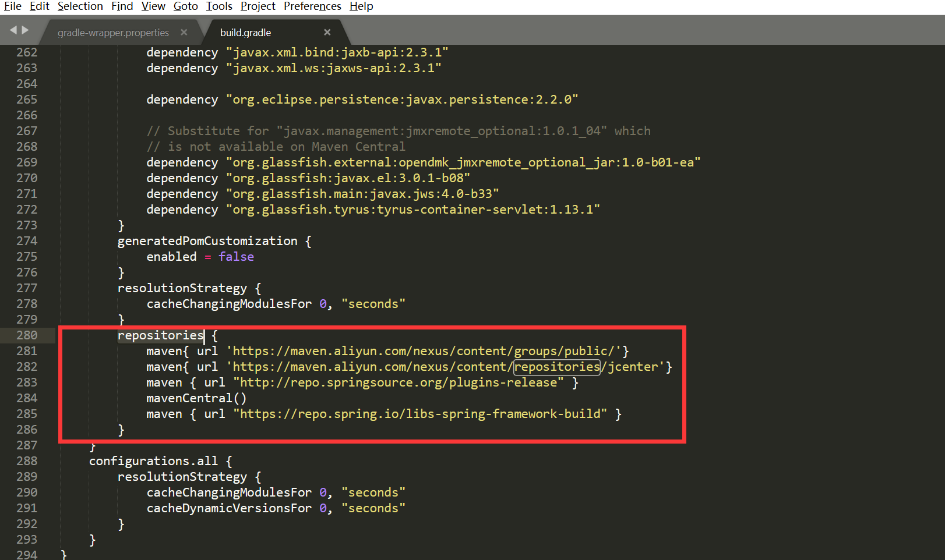The height and width of the screenshot is (560, 945).
Task: Go to previous tab with left arrow
Action: pos(13,30)
